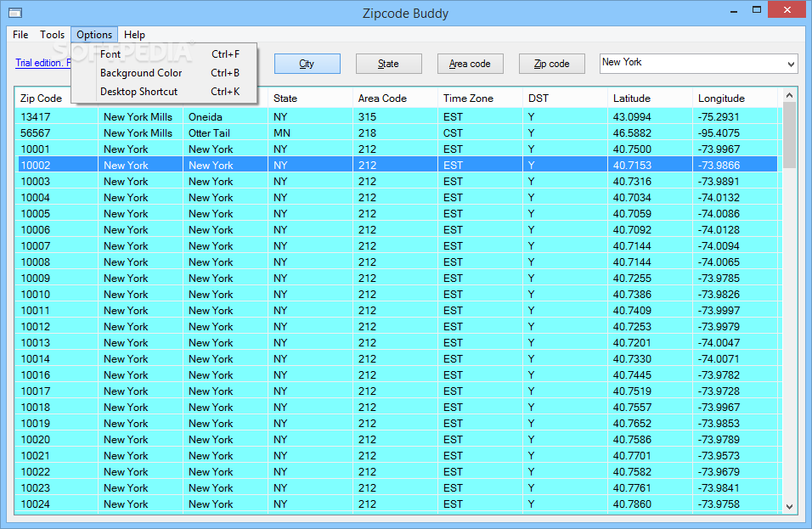Select zip code 13417 row
This screenshot has width=812, height=529.
pos(398,117)
